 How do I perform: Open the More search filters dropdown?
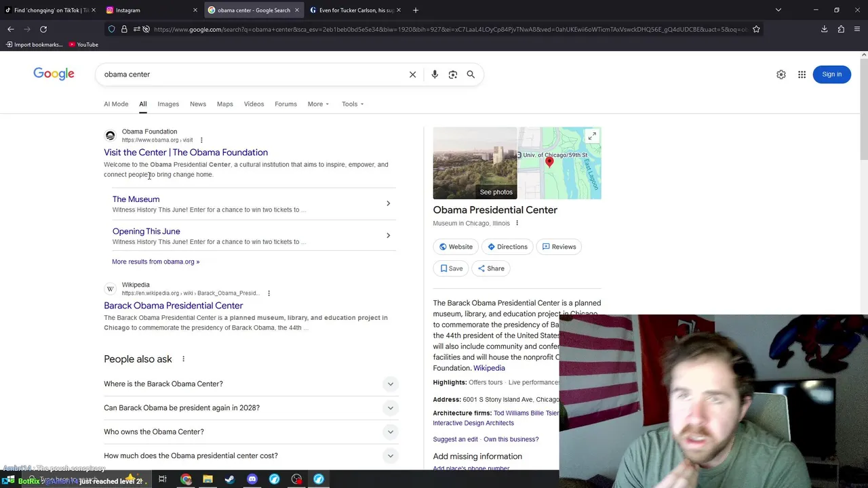point(318,104)
